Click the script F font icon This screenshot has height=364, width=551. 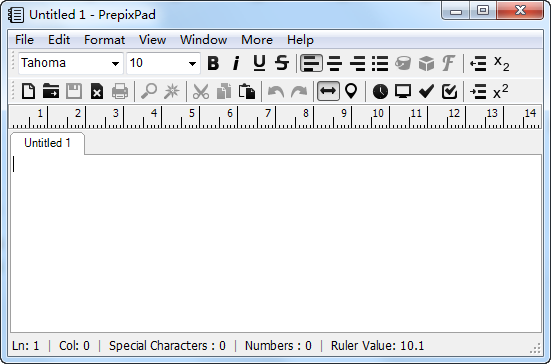click(448, 63)
